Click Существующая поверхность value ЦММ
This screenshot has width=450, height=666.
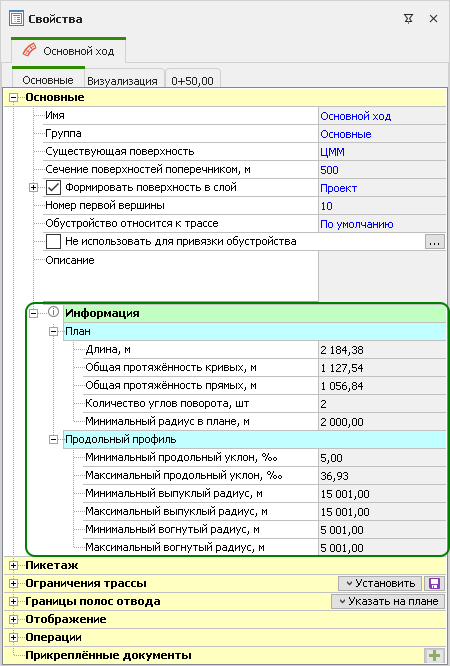click(382, 152)
